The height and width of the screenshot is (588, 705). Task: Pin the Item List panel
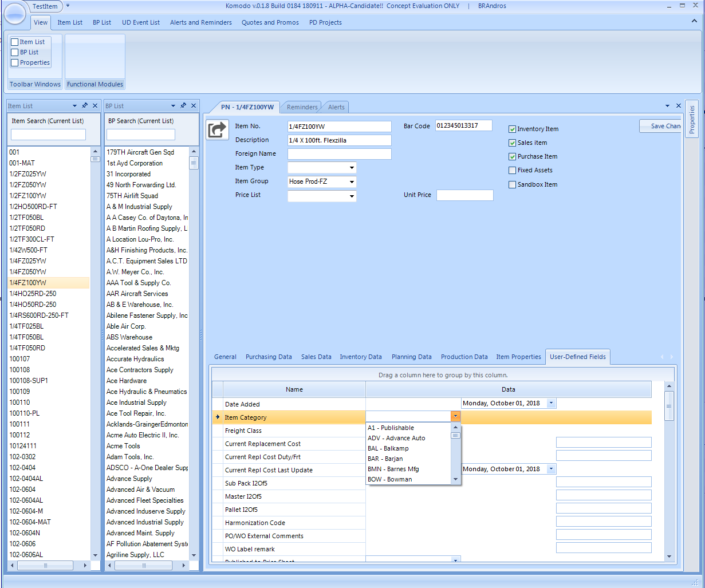(85, 106)
